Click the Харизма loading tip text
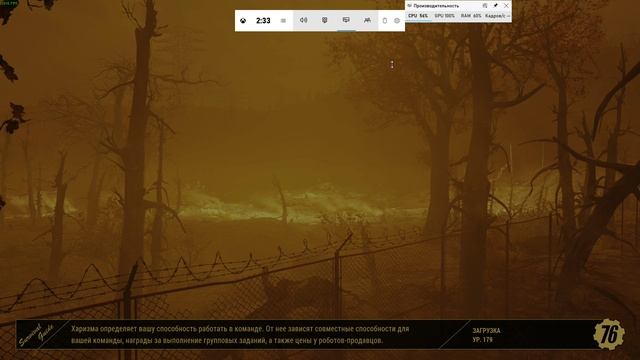Image resolution: width=640 pixels, height=360 pixels. (240, 334)
